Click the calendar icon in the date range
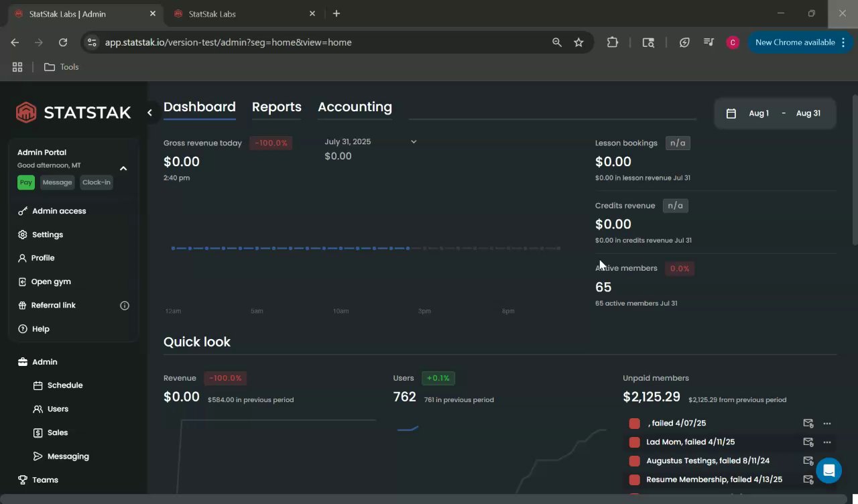The height and width of the screenshot is (504, 858). tap(731, 113)
